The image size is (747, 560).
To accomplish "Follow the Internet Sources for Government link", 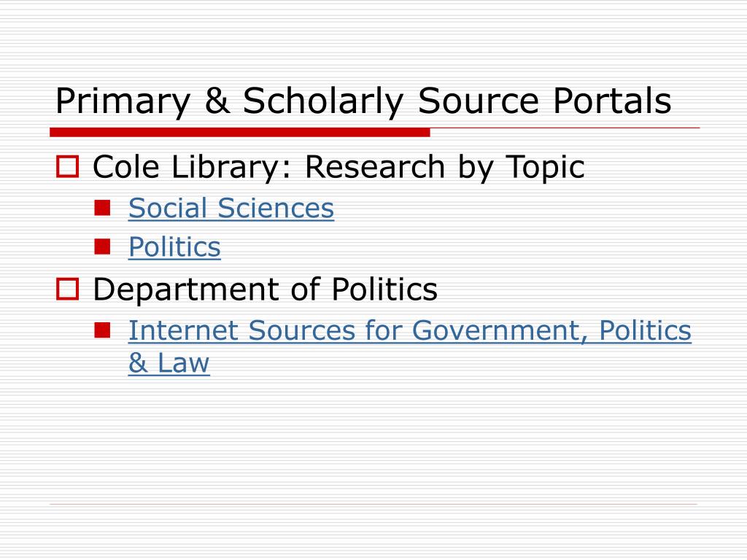I will click(x=410, y=330).
